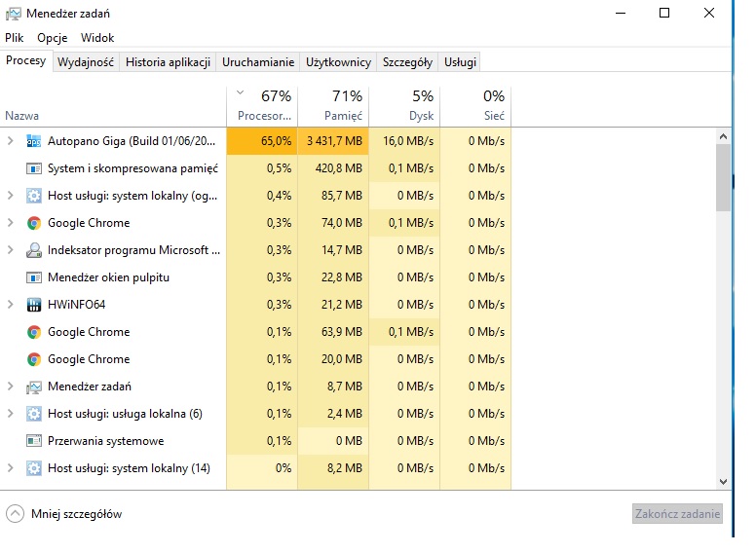Click the Indeksator programu Microsoft icon
The width and height of the screenshot is (756, 553).
[34, 250]
